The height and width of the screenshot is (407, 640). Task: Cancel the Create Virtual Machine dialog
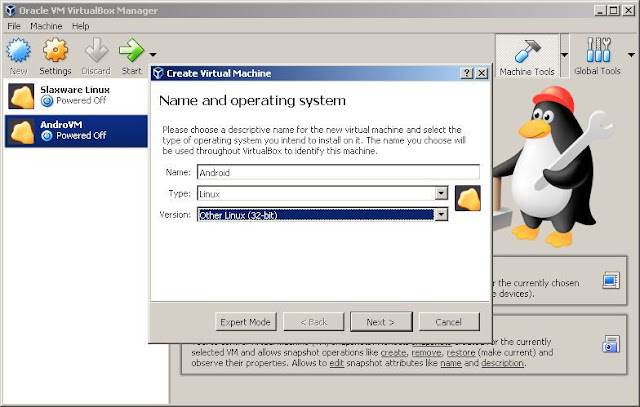coord(448,322)
